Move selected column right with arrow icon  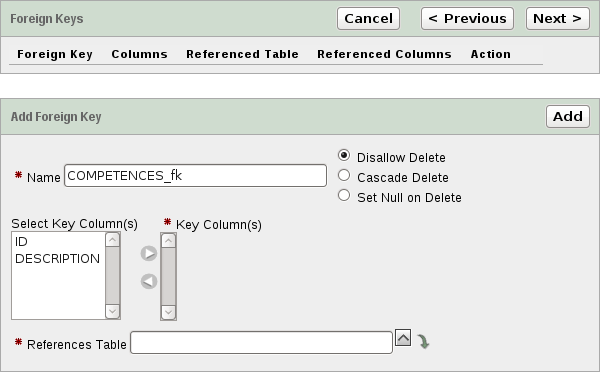[149, 253]
